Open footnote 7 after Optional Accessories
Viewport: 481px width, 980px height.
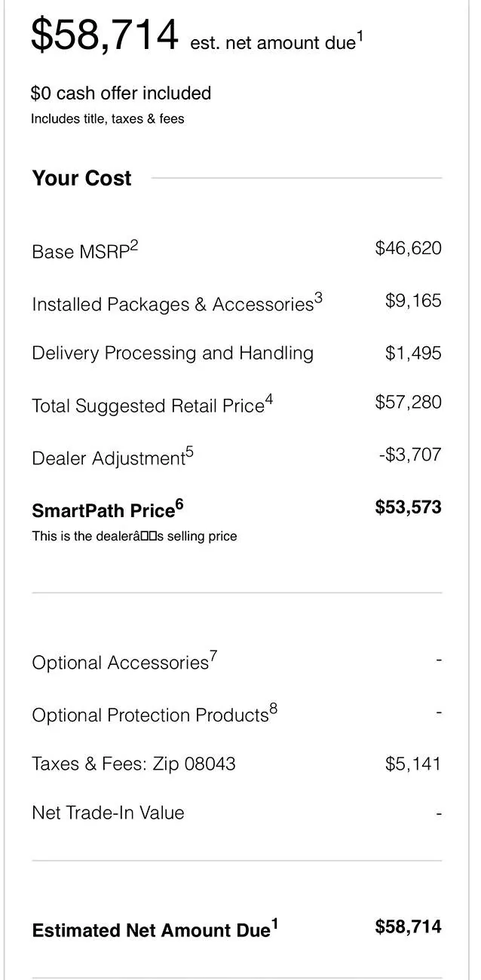point(213,657)
